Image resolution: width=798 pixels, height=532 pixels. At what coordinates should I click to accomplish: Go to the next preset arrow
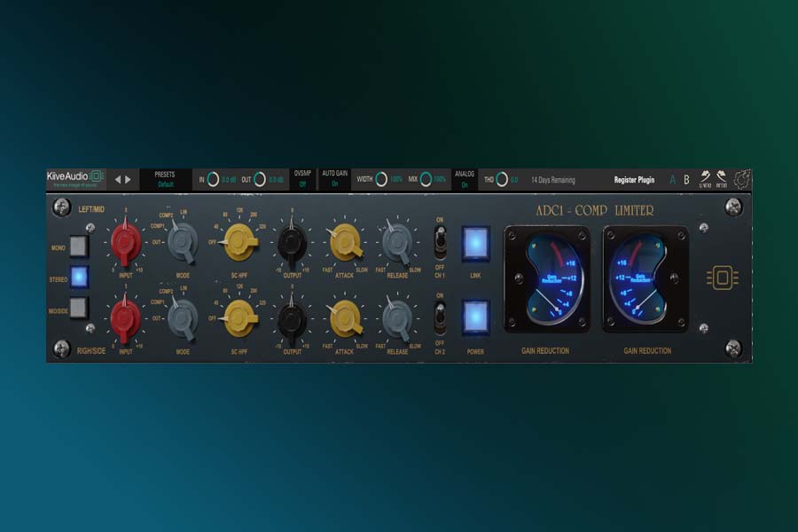[x=129, y=179]
